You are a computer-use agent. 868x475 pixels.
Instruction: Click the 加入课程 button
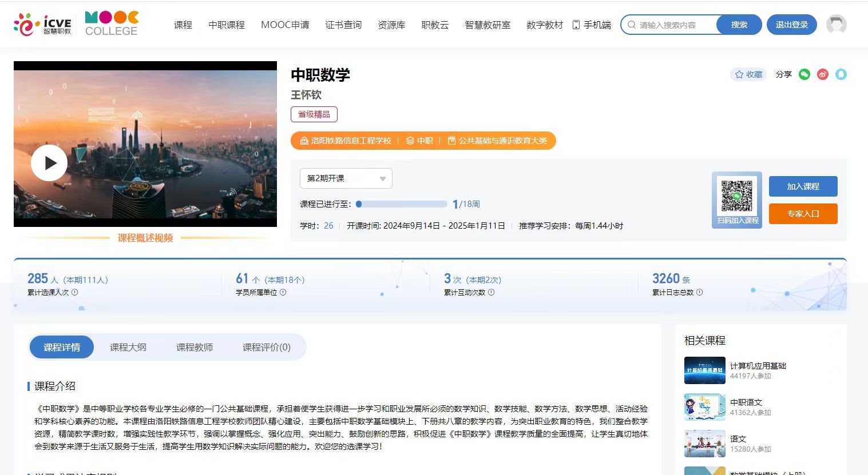coord(803,186)
